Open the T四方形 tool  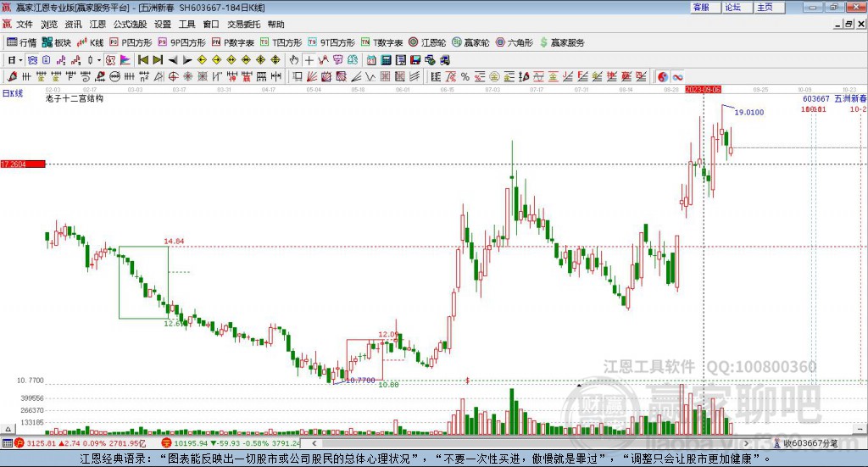click(281, 42)
